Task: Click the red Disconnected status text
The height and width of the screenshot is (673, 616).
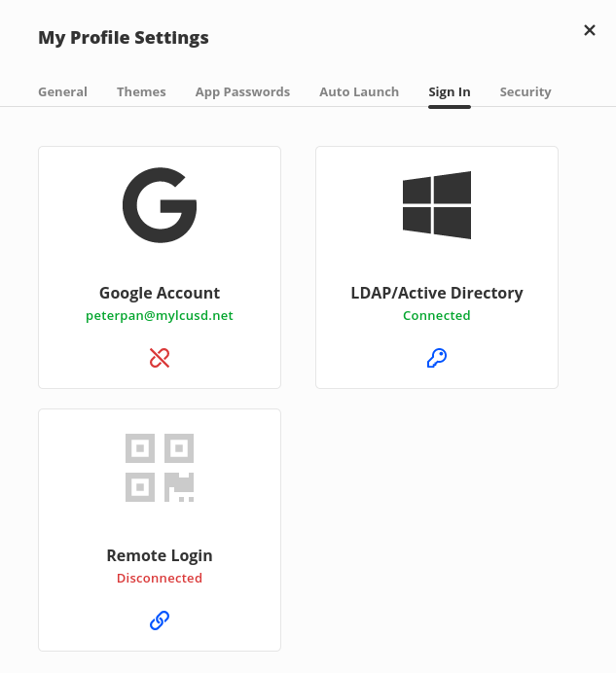Action: point(160,578)
